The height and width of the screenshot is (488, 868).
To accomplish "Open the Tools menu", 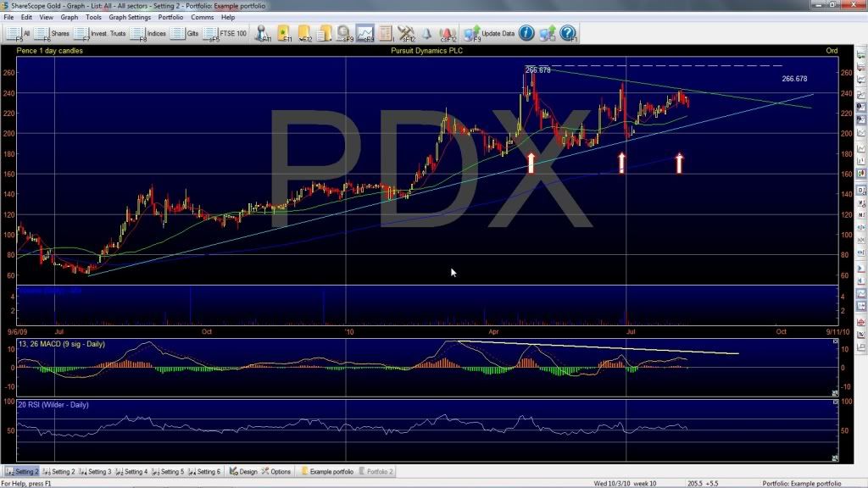I will click(x=93, y=17).
